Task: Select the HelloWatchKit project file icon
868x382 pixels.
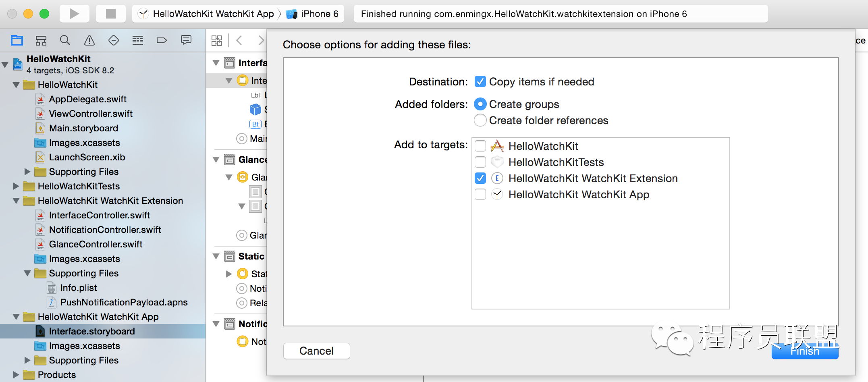Action: (18, 64)
